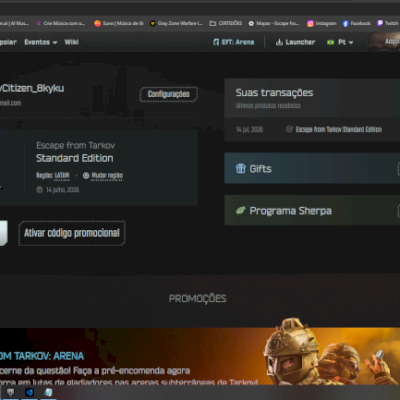Open the notepad taskbar icon
Viewport: 400px width, 400px height.
click(48, 392)
